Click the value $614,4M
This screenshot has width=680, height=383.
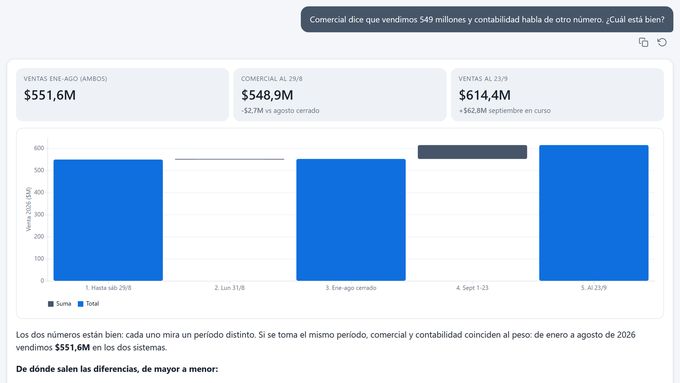pos(485,95)
